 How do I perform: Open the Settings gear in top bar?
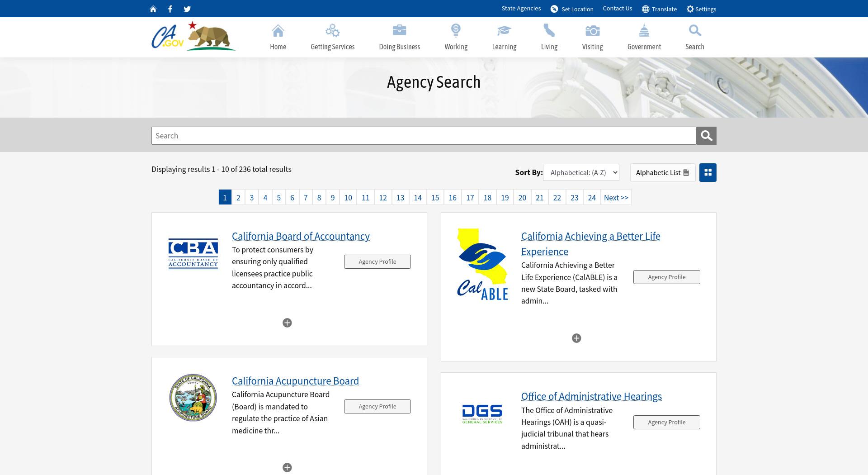(690, 9)
